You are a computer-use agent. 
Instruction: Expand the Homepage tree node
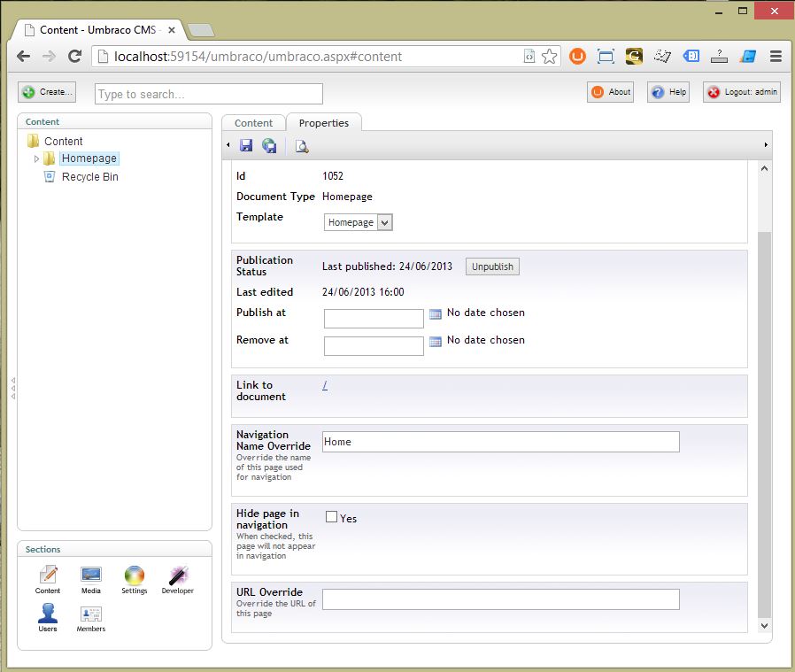[x=36, y=158]
